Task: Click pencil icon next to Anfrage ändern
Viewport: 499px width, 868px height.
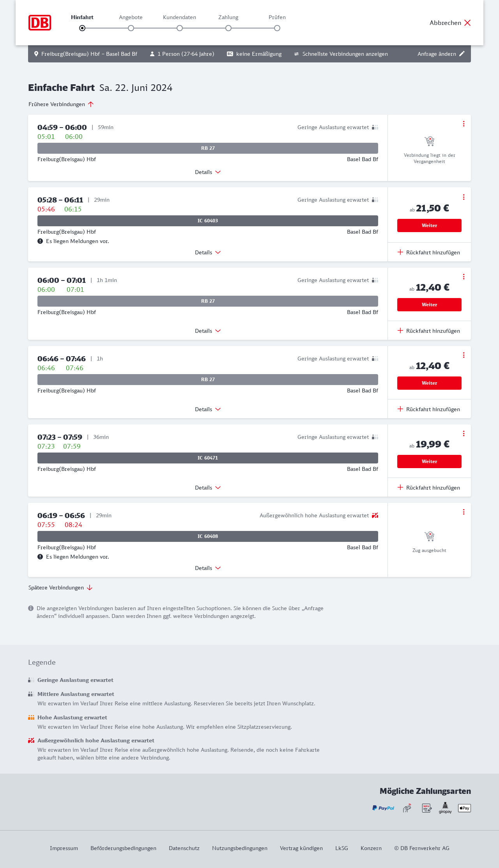Action: click(462, 54)
